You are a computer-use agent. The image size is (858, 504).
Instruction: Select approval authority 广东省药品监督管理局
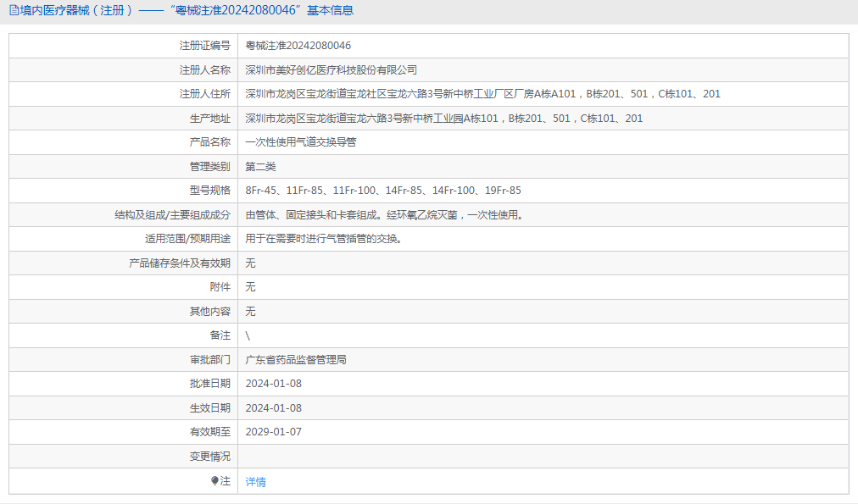[x=296, y=360]
